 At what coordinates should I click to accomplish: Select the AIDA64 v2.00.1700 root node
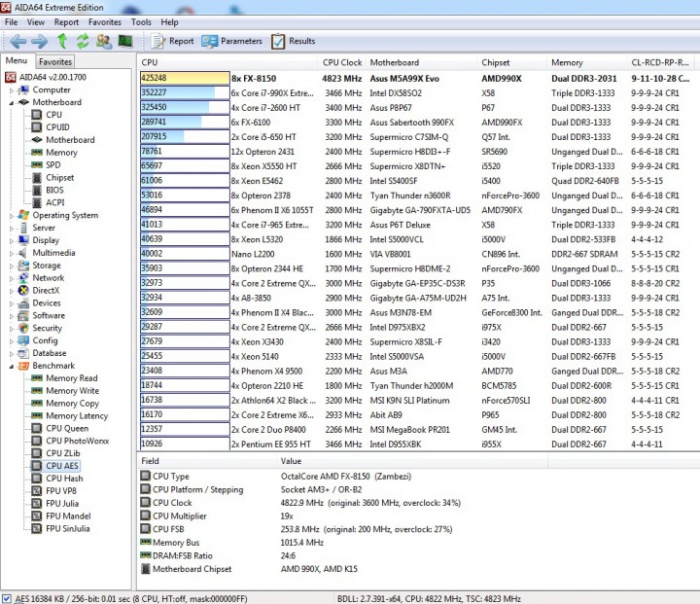pos(52,77)
